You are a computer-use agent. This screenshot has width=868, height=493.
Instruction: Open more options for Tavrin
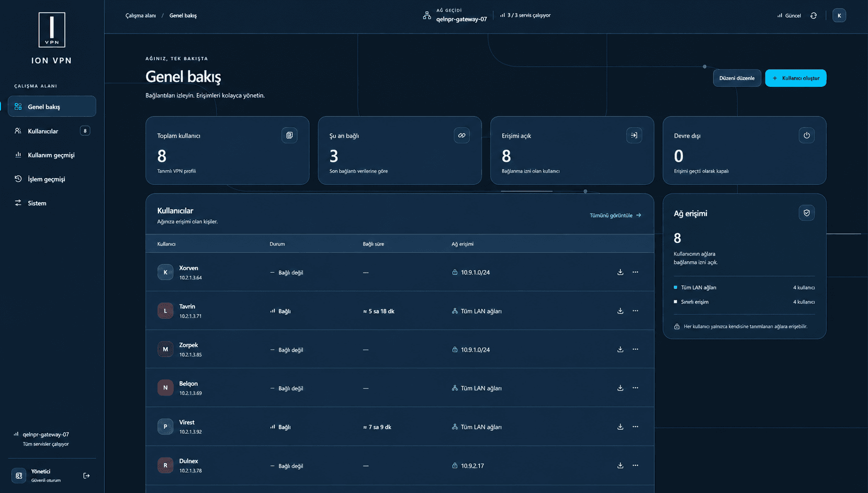pyautogui.click(x=635, y=311)
